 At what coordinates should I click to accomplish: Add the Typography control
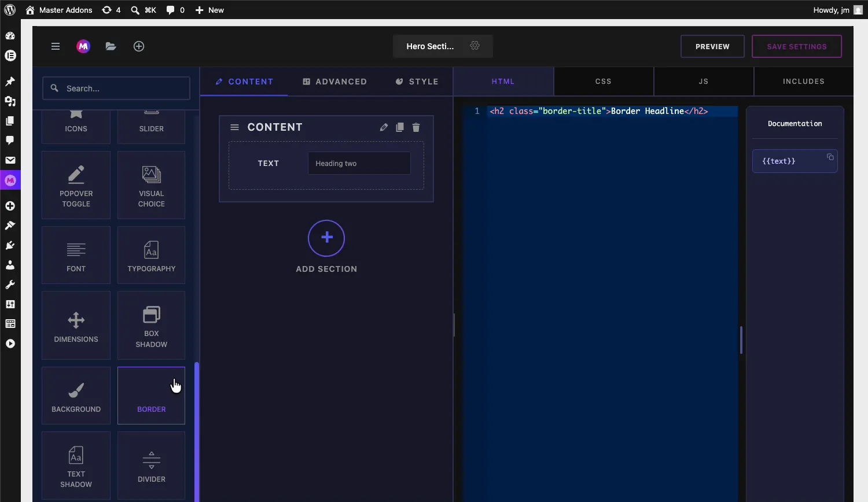[x=152, y=255]
